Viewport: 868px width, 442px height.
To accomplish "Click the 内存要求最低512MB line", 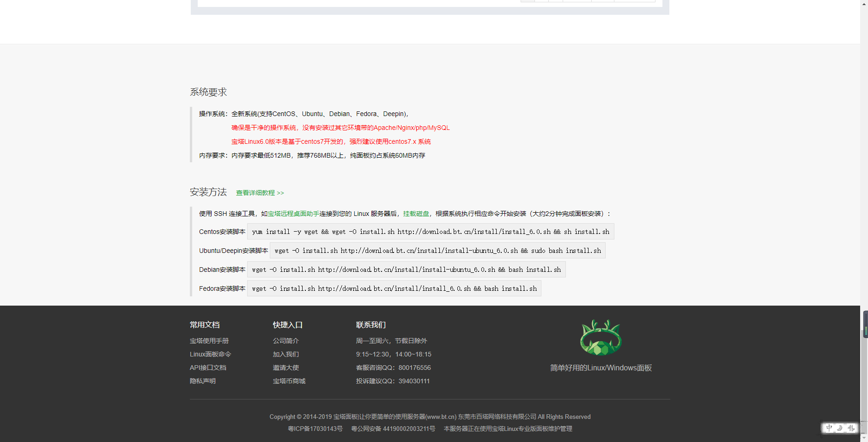I will 328,155.
